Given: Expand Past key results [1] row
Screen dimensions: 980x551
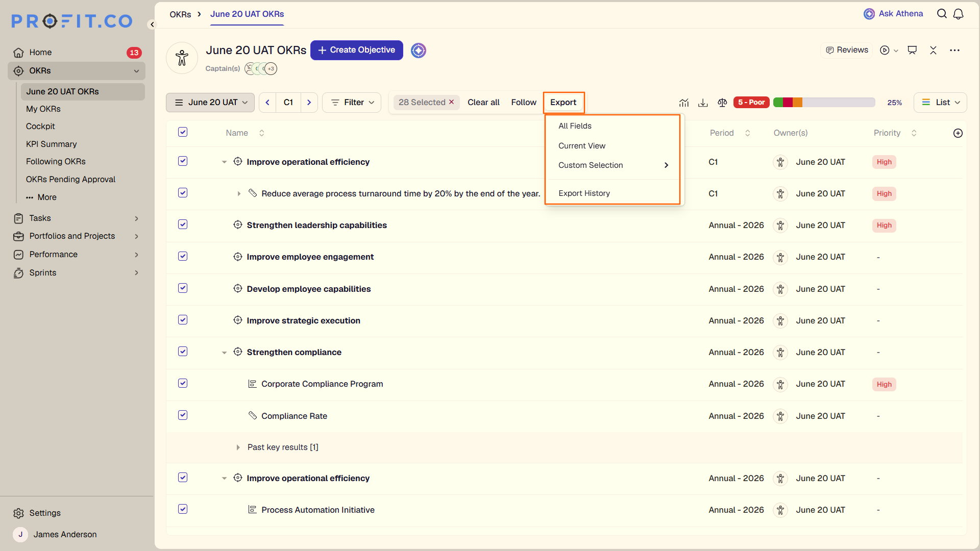Looking at the screenshot, I should [238, 447].
